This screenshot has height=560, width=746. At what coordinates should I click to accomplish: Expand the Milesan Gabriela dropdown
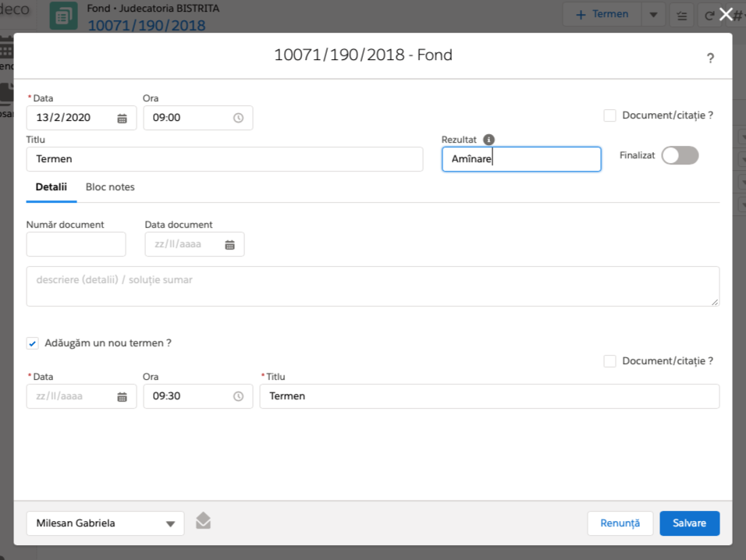(x=170, y=524)
